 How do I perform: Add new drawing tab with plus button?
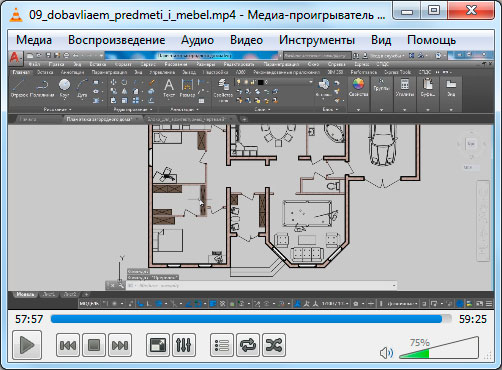(244, 119)
